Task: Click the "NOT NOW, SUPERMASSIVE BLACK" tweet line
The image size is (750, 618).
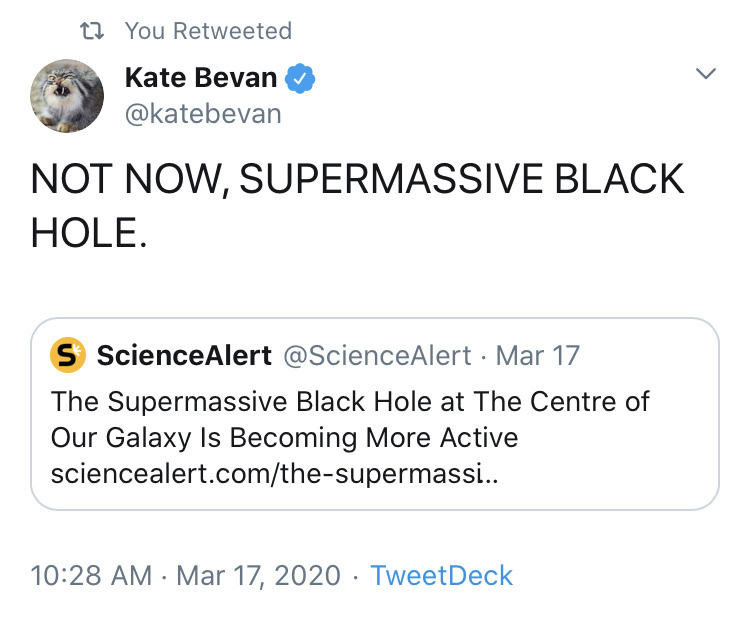Action: point(357,179)
